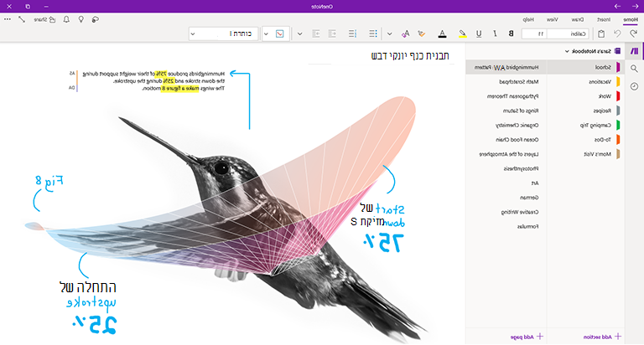Expand the tags gallery dropdown arrow
Screen dimensions: 644x345
[266, 33]
